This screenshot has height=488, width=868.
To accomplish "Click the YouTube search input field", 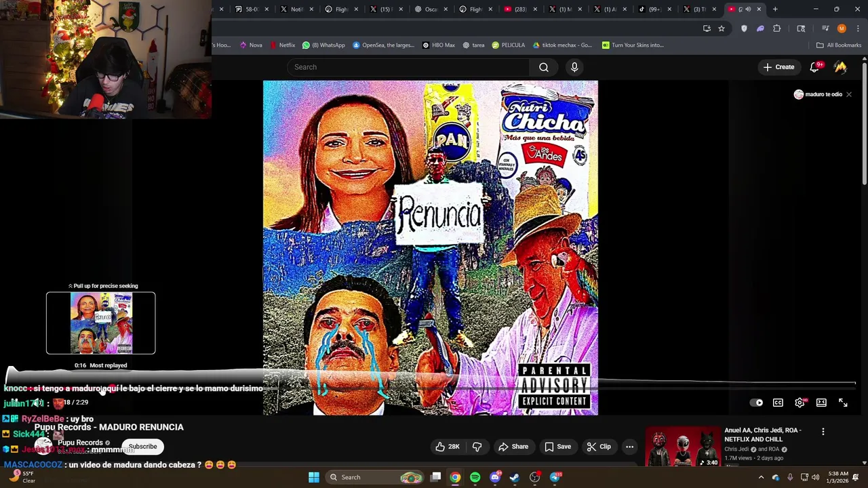I will coord(408,67).
